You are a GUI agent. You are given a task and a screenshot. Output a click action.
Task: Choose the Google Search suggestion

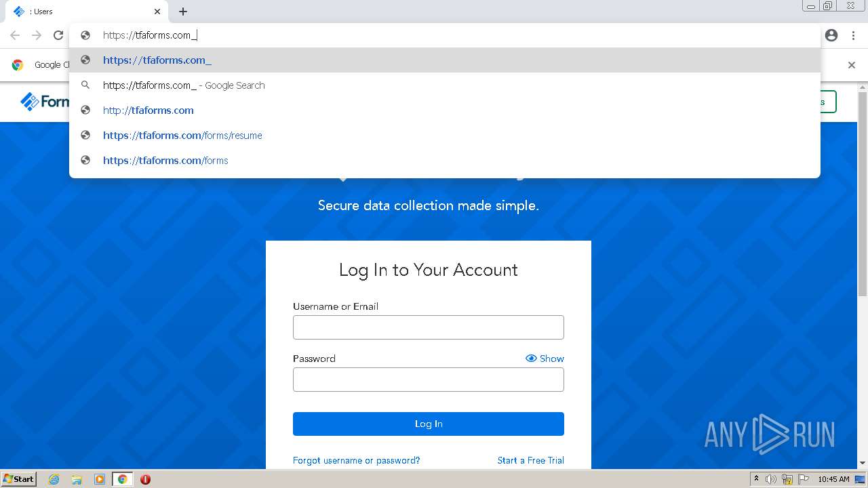coord(445,85)
